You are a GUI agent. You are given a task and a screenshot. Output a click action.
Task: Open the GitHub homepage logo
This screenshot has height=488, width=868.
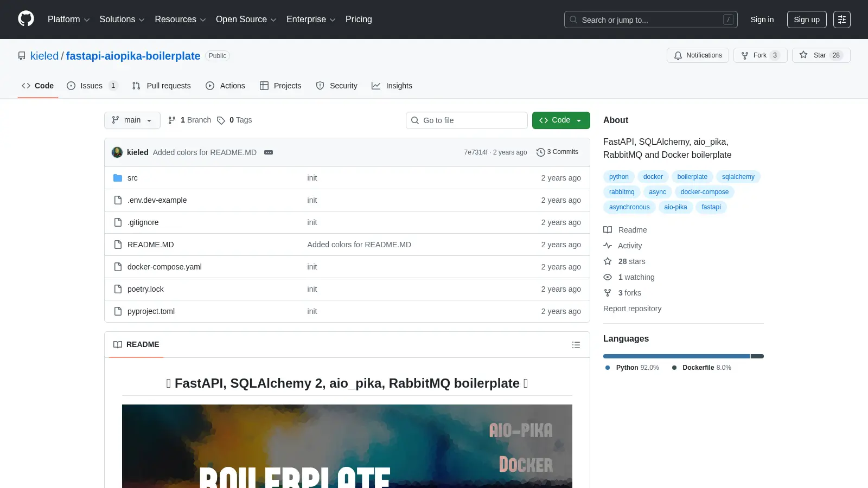26,19
